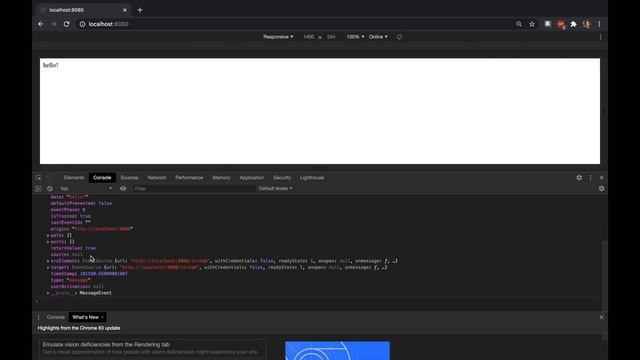Select the Console tab
Viewport: 640px width, 360px height.
[x=102, y=178]
